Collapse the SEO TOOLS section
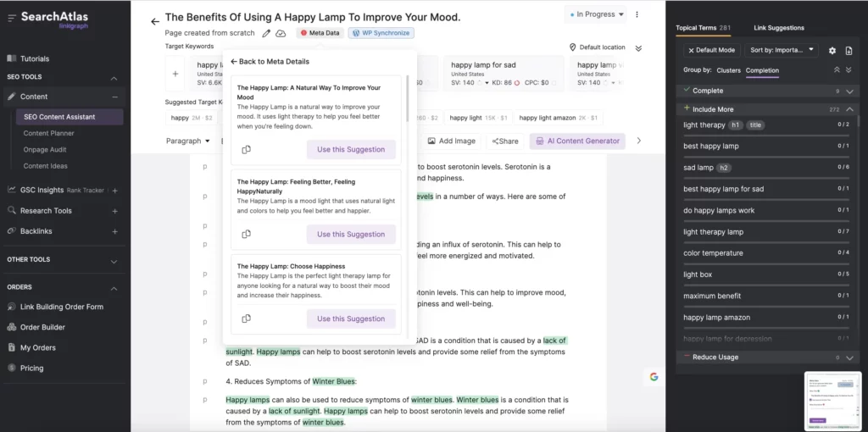This screenshot has width=868, height=432. 114,79
